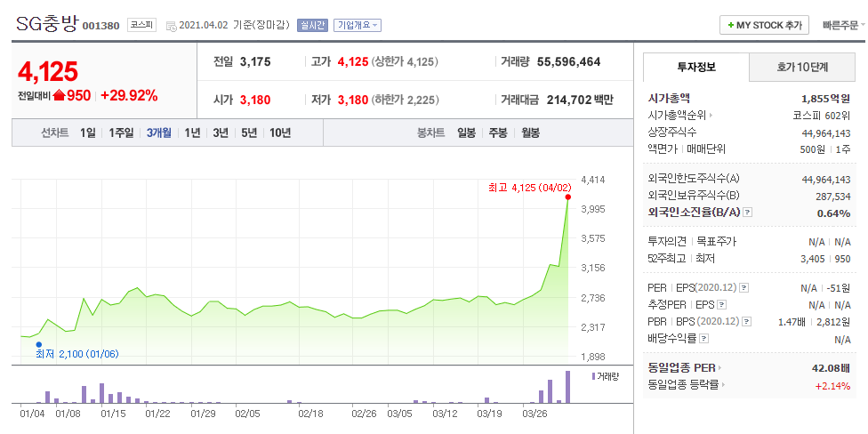Viewport: 868px width, 434px height.
Task: Click the +2.14% sector change value
Action: pyautogui.click(x=833, y=386)
